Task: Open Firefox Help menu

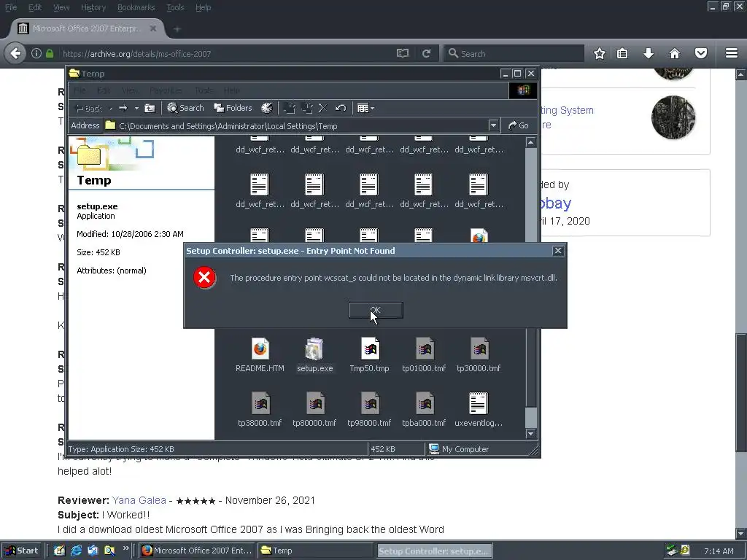Action: pyautogui.click(x=203, y=7)
